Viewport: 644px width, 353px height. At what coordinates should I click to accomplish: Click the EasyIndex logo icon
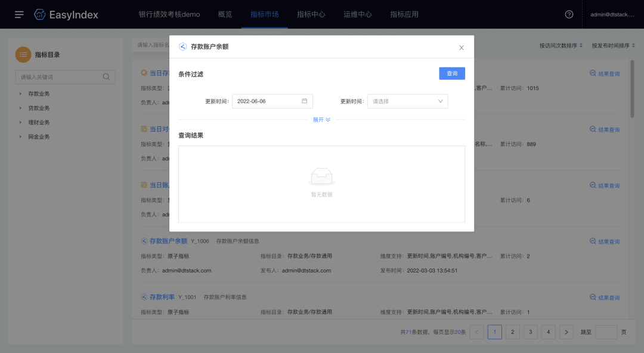pyautogui.click(x=40, y=14)
